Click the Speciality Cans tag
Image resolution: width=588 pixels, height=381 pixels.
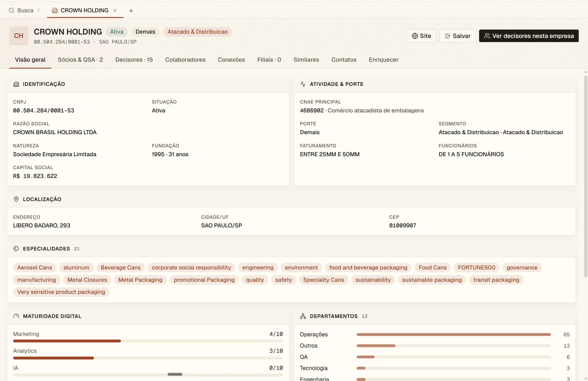click(324, 280)
